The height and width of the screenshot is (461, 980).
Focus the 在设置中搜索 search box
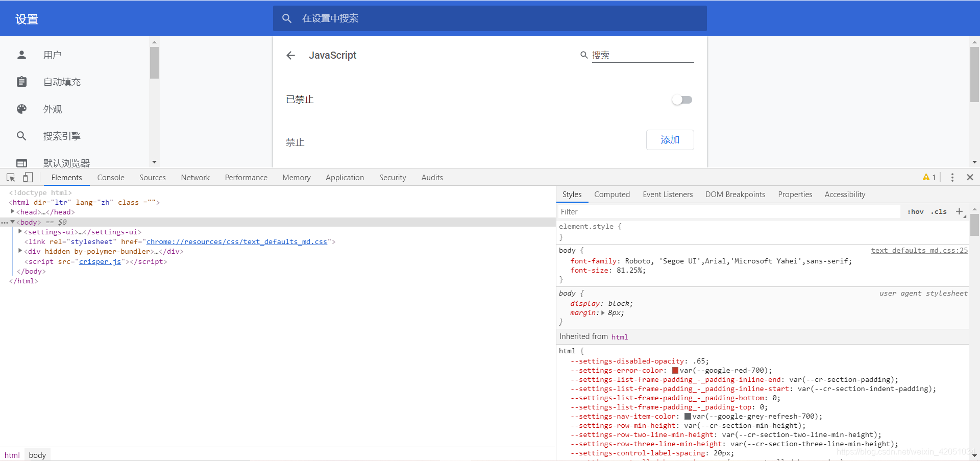[x=490, y=18]
